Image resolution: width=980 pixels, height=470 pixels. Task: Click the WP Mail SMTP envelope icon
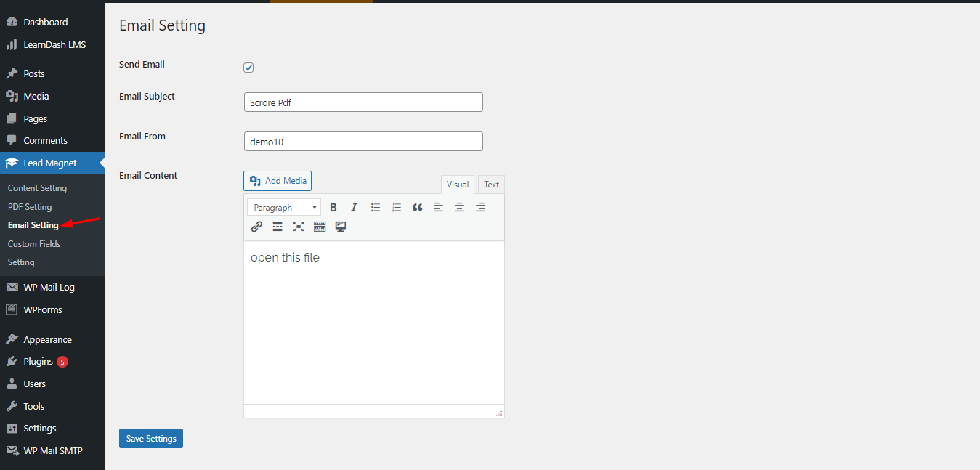point(12,450)
